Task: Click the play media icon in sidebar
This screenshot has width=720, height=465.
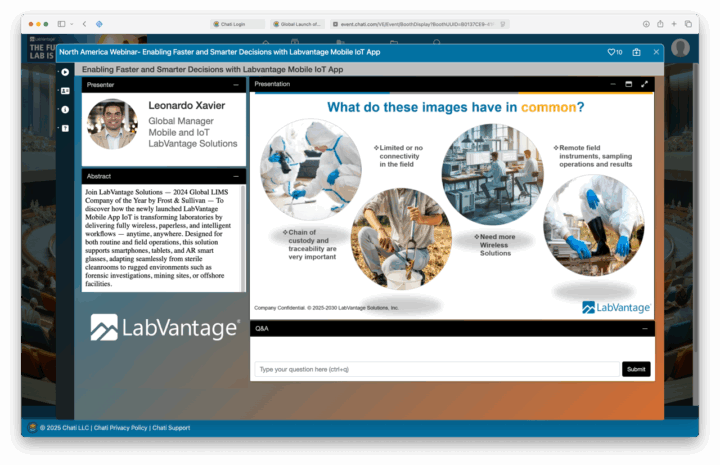Action: 65,72
